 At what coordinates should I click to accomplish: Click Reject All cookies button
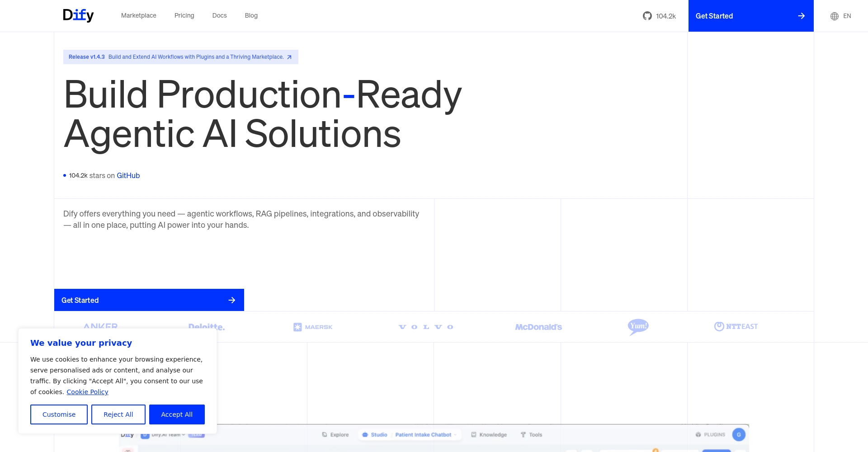[x=118, y=414]
